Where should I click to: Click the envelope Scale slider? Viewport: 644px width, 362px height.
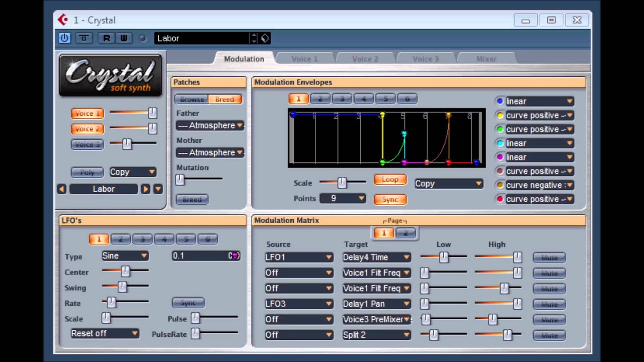342,183
